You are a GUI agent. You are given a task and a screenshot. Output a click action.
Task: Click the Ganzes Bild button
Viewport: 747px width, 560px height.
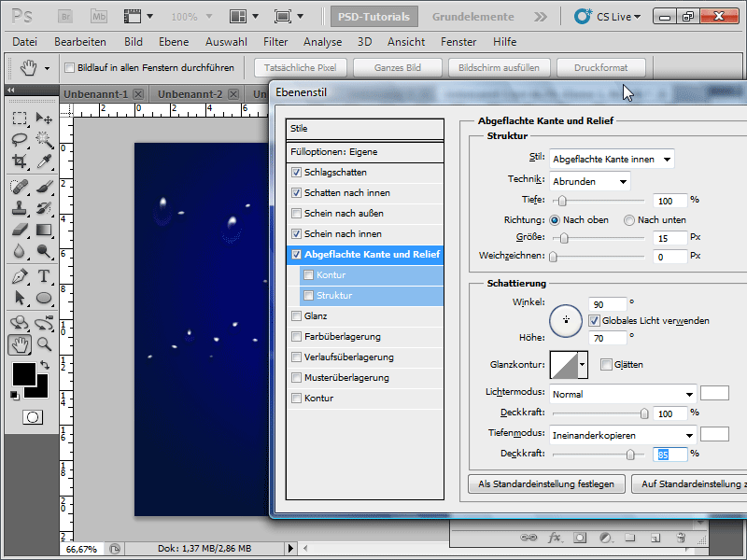click(398, 67)
